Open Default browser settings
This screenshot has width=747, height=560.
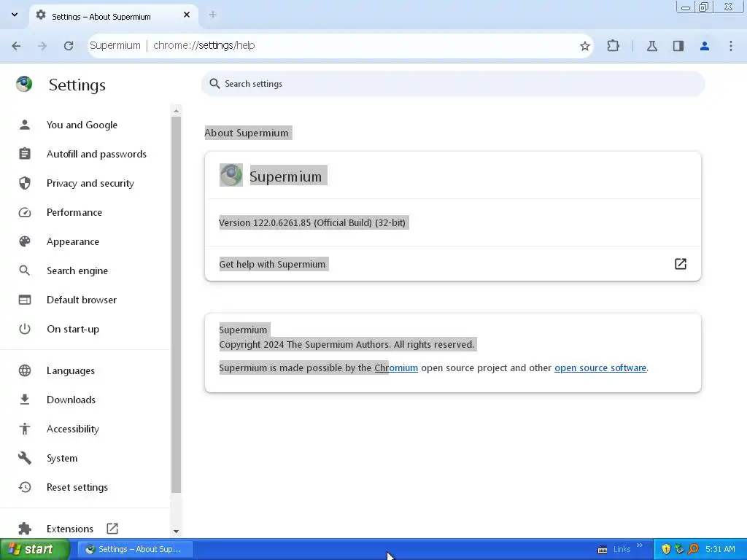[82, 300]
